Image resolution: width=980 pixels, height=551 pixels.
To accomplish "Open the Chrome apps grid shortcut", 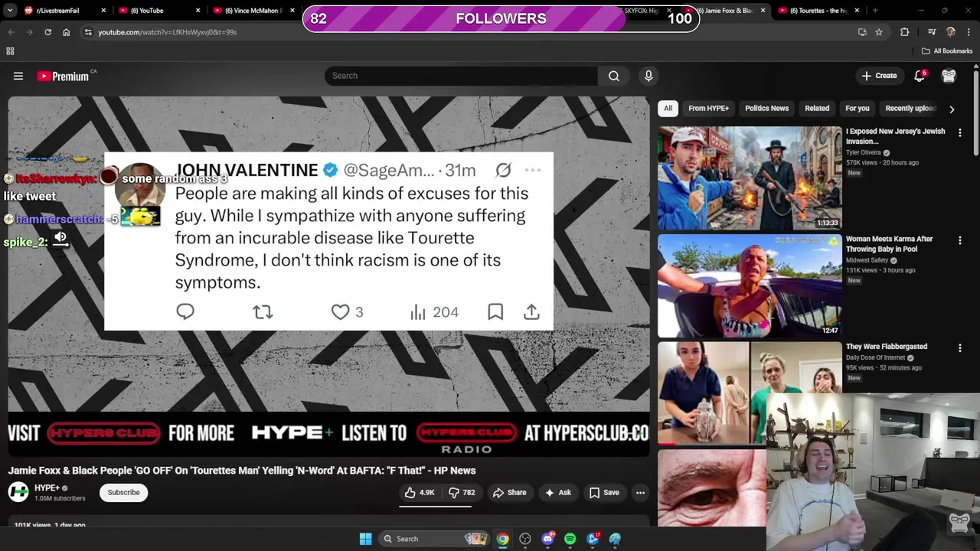I will tap(10, 51).
